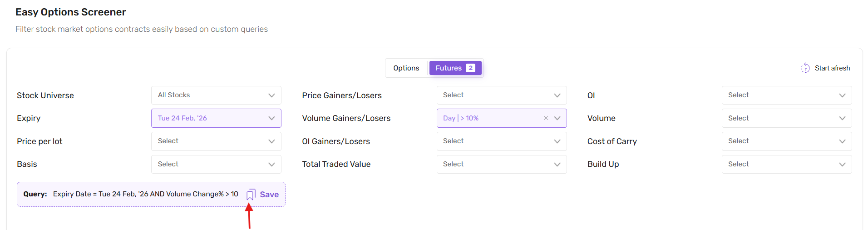Open the Basis dropdown
The image size is (868, 230).
click(x=216, y=164)
